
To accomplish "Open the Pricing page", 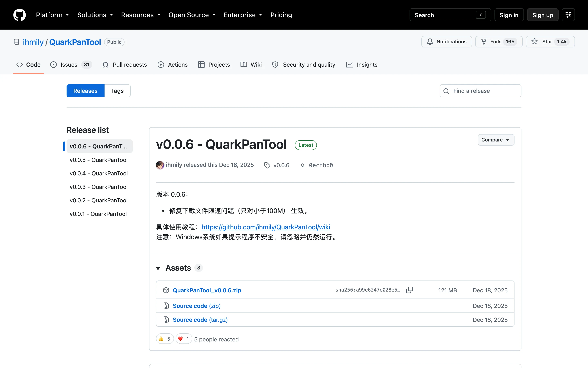I will 281,15.
